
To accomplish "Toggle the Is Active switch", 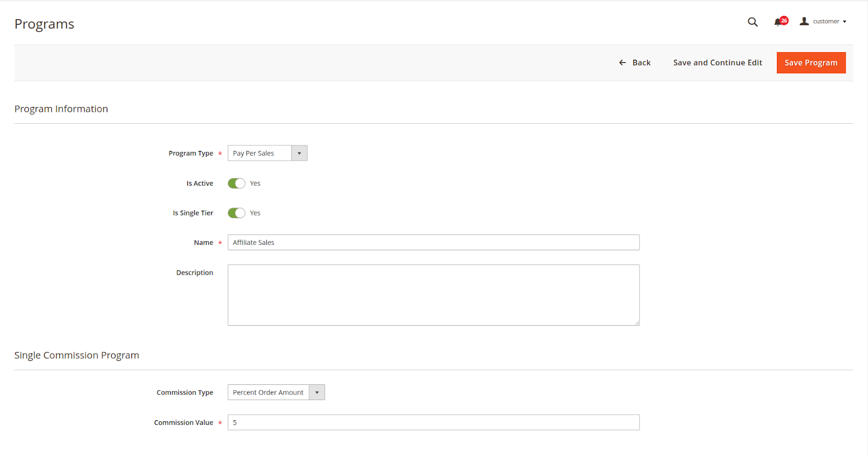I will (237, 183).
